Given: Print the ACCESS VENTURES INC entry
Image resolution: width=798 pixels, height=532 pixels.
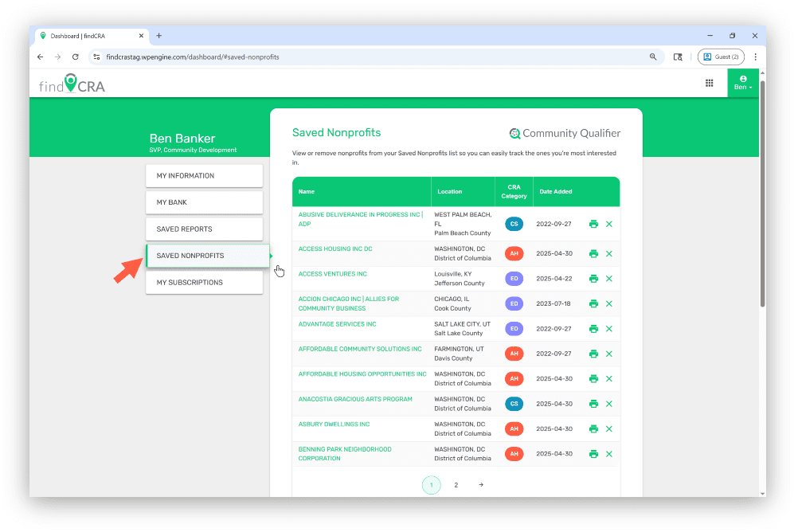Looking at the screenshot, I should pyautogui.click(x=593, y=279).
